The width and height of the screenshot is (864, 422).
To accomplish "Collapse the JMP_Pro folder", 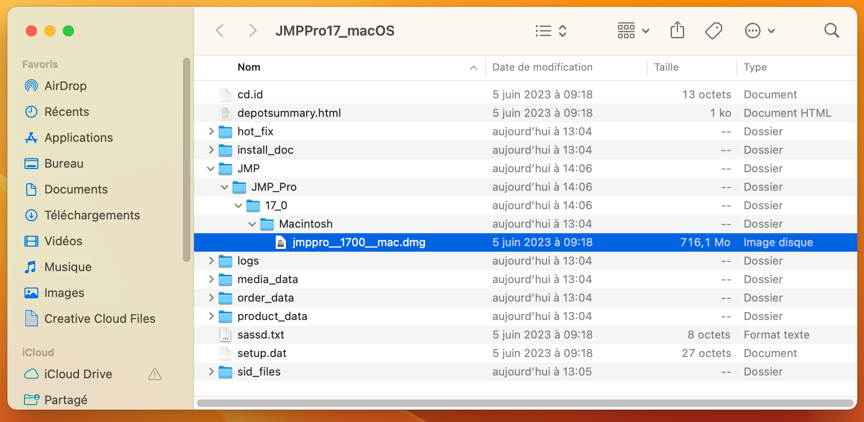I will [224, 187].
